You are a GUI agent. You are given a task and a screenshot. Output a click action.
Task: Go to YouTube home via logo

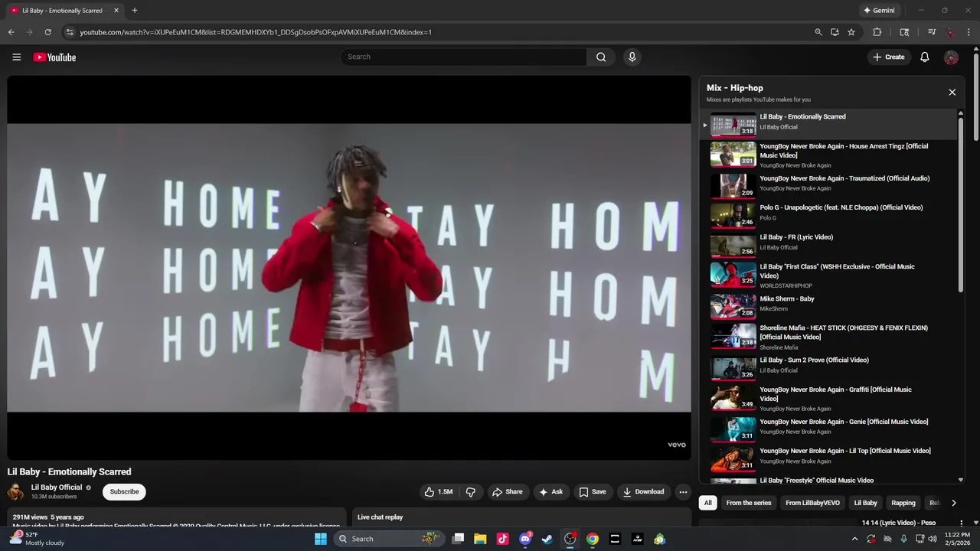(x=54, y=57)
